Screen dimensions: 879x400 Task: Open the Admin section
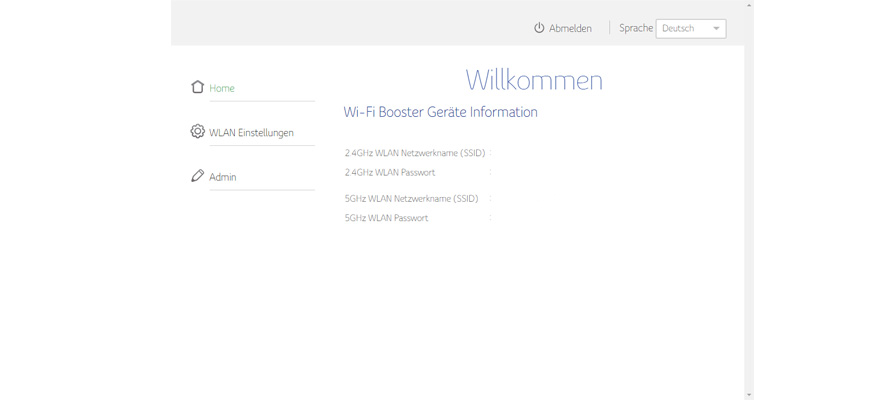[x=223, y=177]
